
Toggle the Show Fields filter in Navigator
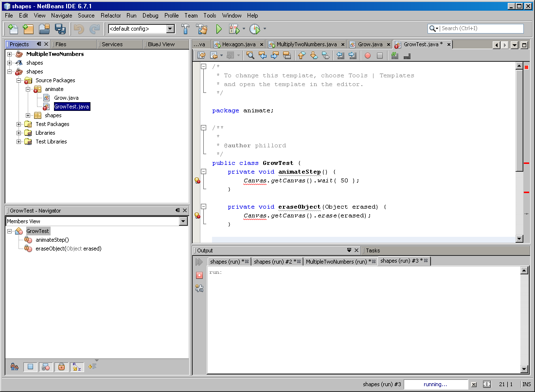click(30, 367)
